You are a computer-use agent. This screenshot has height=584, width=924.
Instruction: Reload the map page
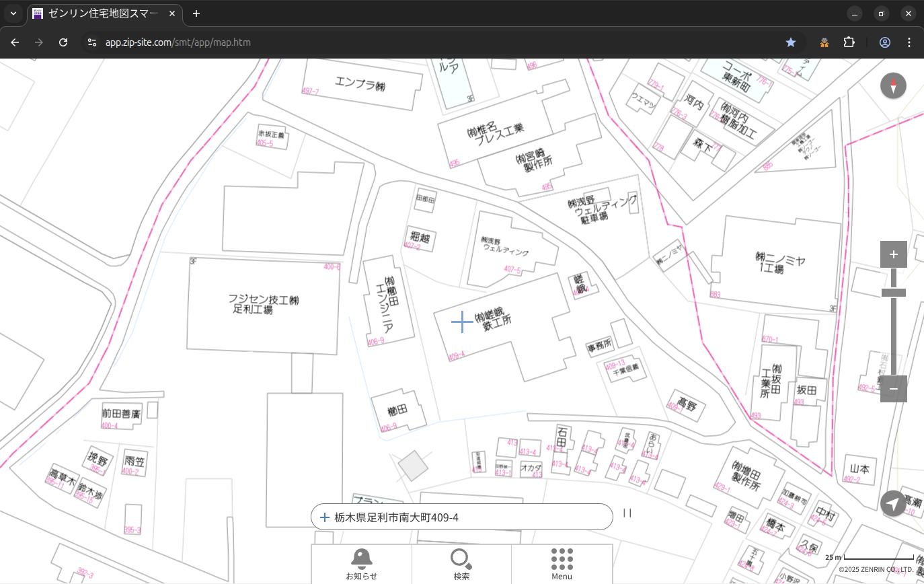[63, 42]
